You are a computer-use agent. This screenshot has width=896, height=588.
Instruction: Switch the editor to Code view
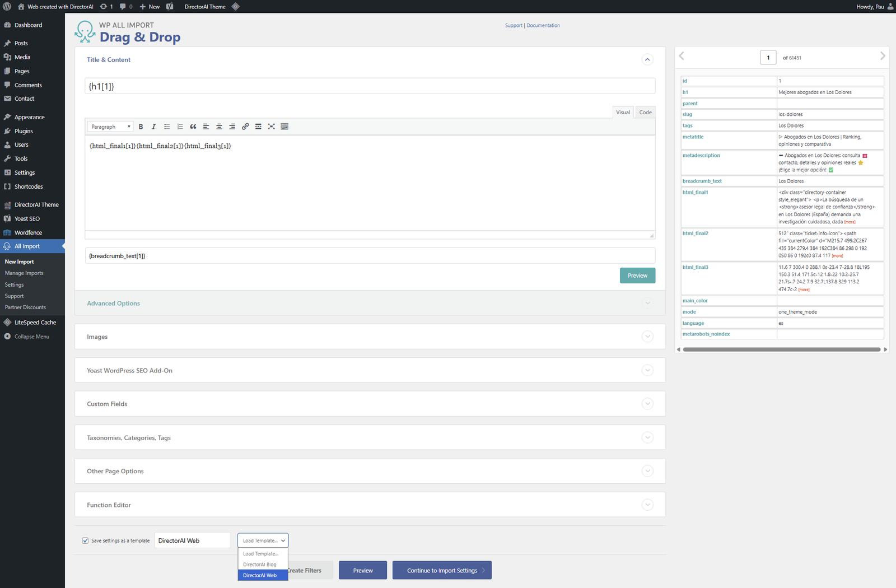pyautogui.click(x=645, y=112)
